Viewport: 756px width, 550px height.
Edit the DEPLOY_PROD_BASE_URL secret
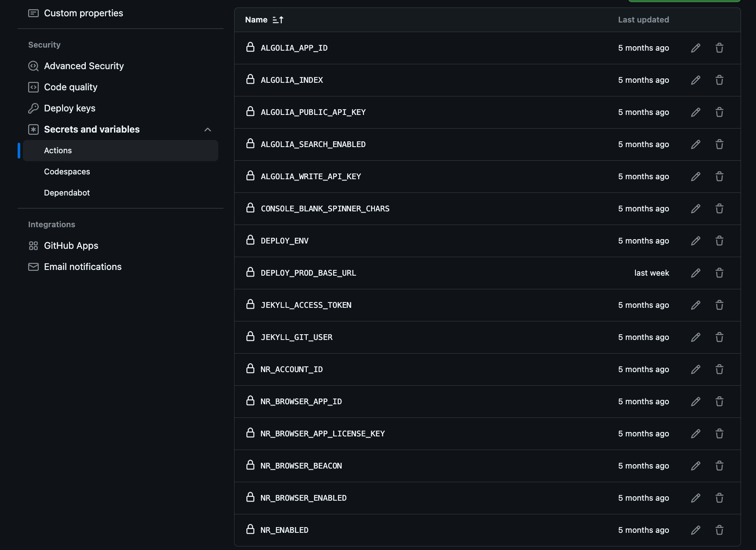pyautogui.click(x=696, y=273)
